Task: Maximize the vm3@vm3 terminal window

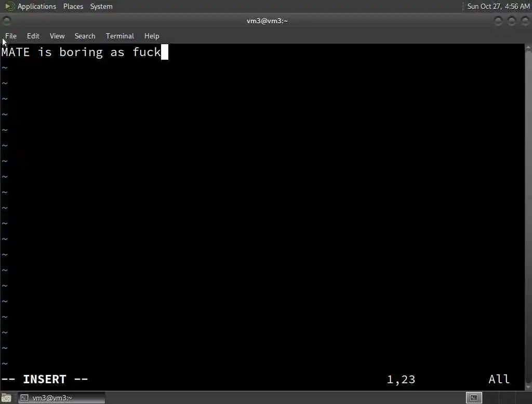Action: click(512, 21)
